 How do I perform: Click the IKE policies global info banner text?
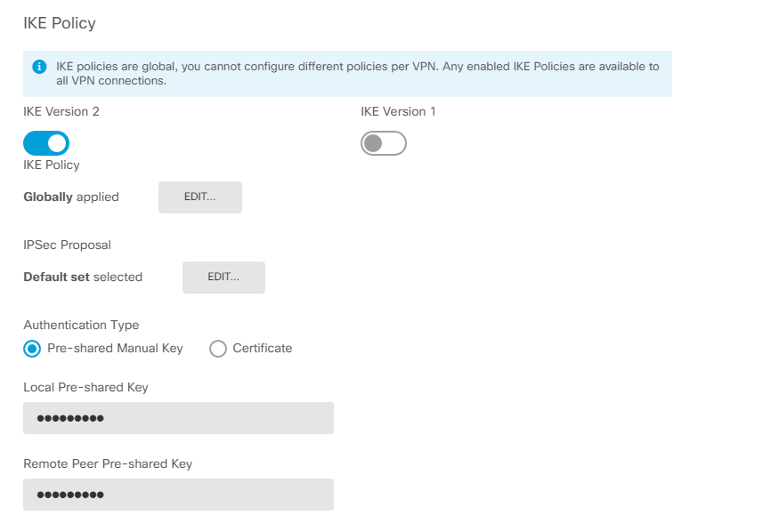tap(357, 74)
